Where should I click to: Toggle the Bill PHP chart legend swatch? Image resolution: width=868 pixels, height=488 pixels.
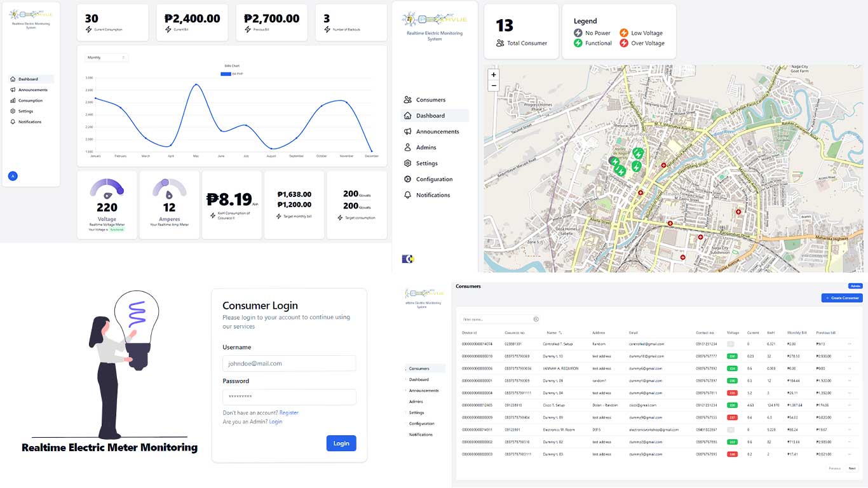pyautogui.click(x=226, y=74)
